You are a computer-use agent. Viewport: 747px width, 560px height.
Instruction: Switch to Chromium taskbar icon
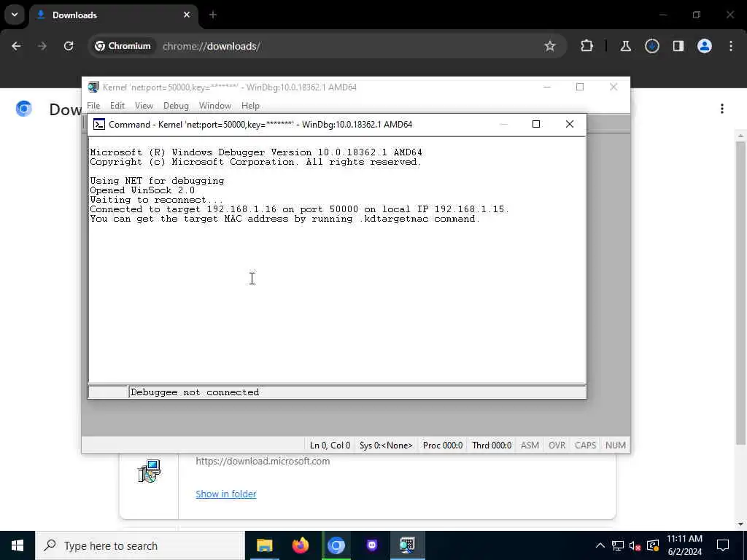(x=336, y=545)
